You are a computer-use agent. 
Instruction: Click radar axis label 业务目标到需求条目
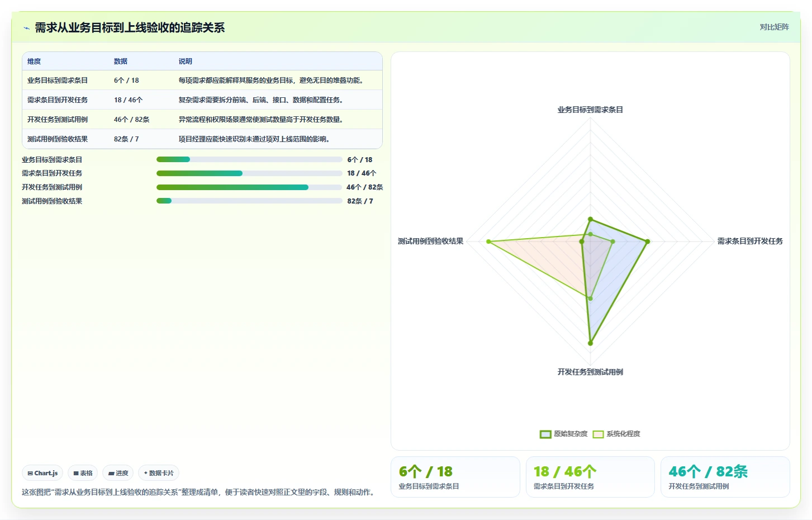590,110
